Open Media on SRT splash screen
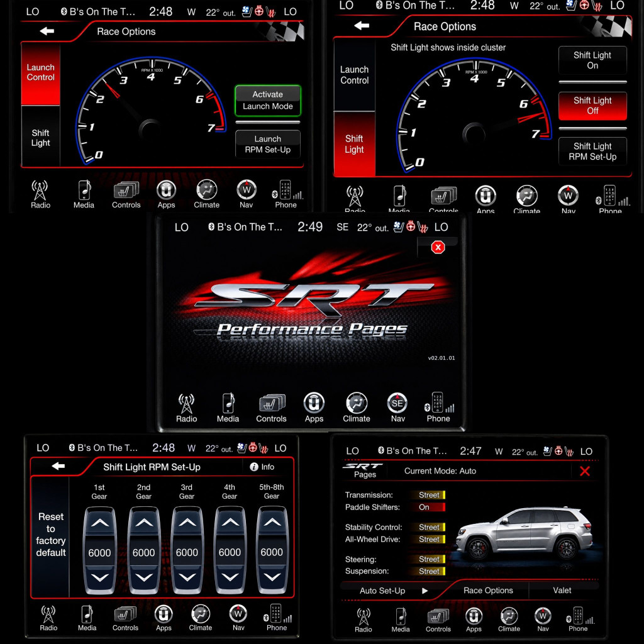 228,408
